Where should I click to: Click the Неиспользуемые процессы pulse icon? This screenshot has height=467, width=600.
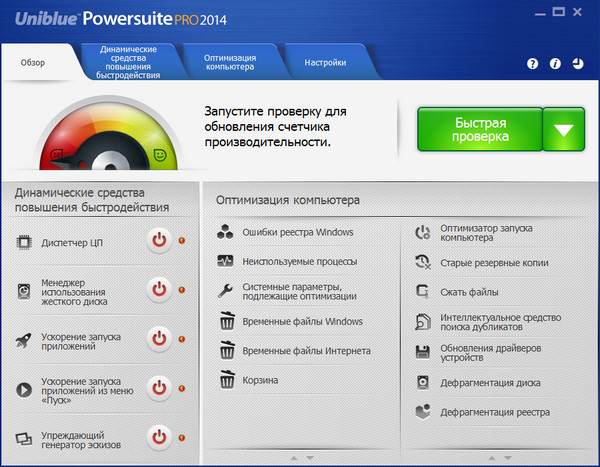[x=225, y=261]
